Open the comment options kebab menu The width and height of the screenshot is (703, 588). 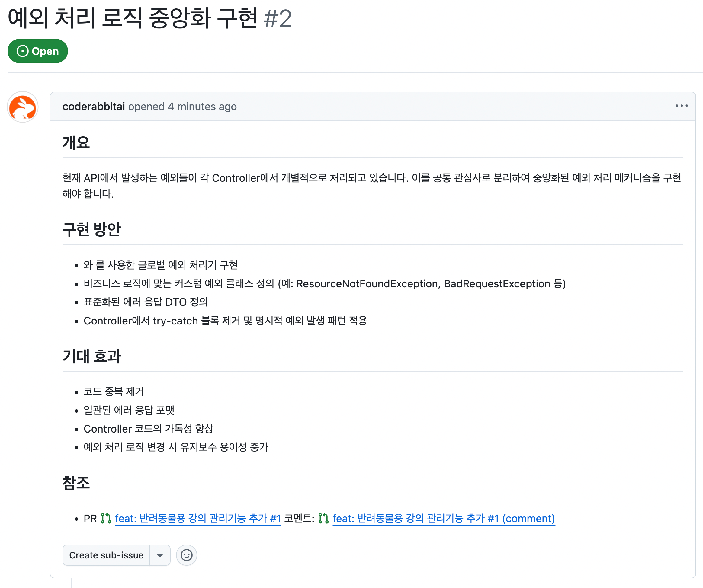(x=682, y=106)
